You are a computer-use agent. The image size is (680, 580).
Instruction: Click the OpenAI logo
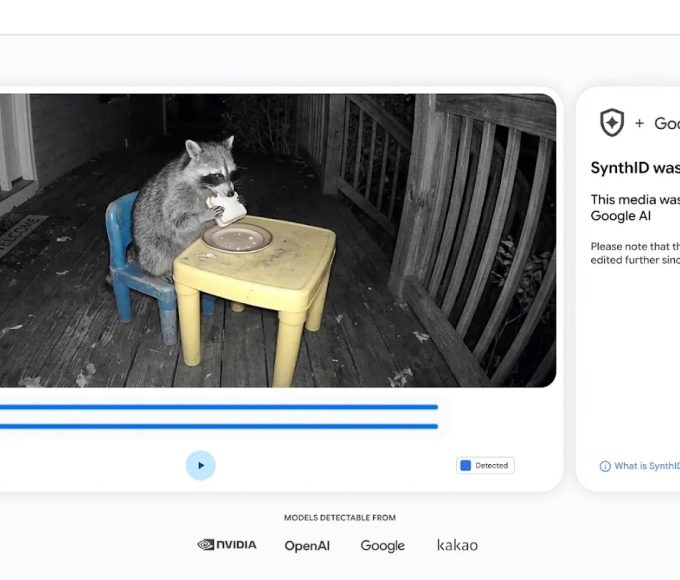coord(307,546)
